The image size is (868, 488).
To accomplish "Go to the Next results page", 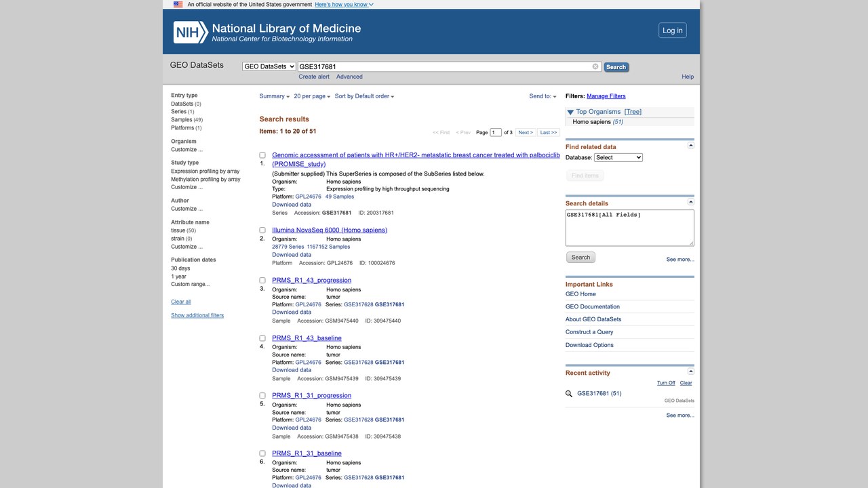I will [526, 132].
